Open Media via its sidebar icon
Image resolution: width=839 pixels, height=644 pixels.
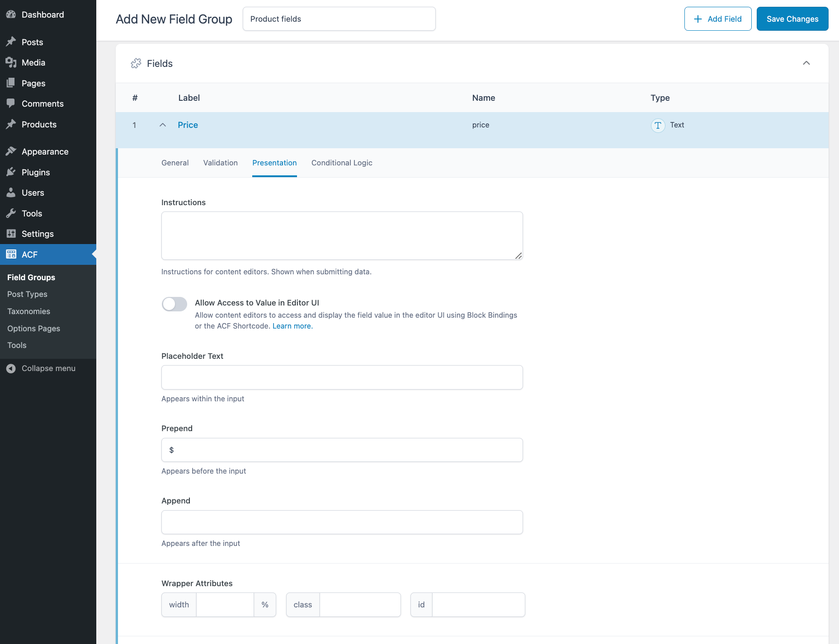click(11, 62)
